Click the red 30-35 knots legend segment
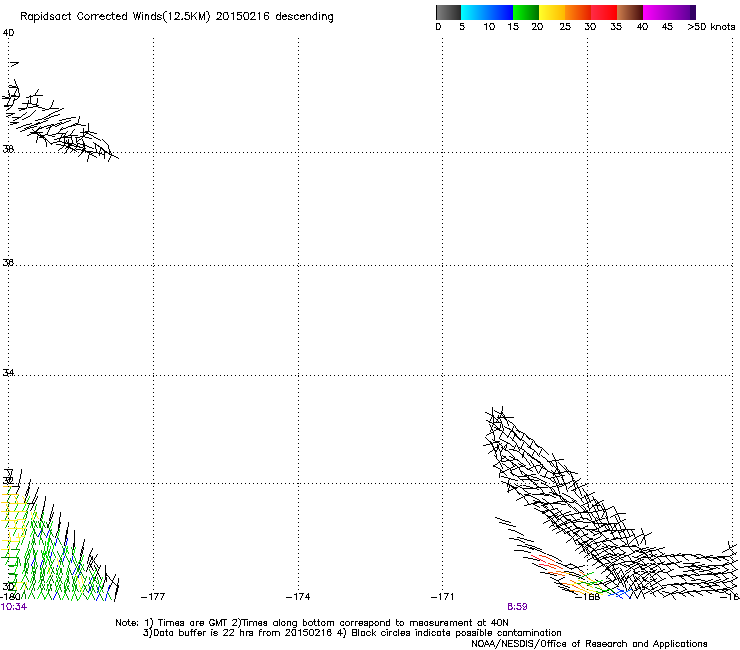The height and width of the screenshot is (650, 740). pos(604,12)
